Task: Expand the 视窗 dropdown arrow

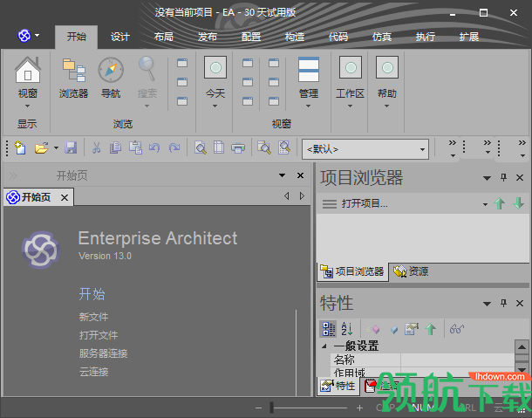Action: [x=28, y=106]
